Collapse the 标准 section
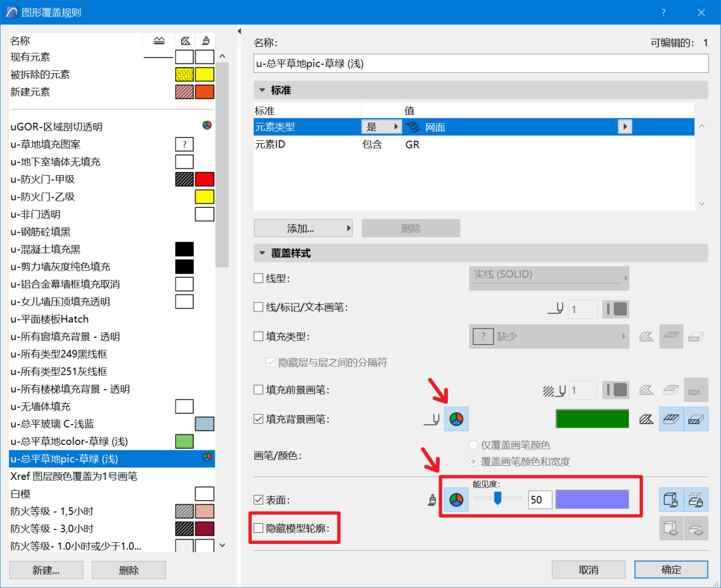Image resolution: width=721 pixels, height=588 pixels. tap(262, 90)
